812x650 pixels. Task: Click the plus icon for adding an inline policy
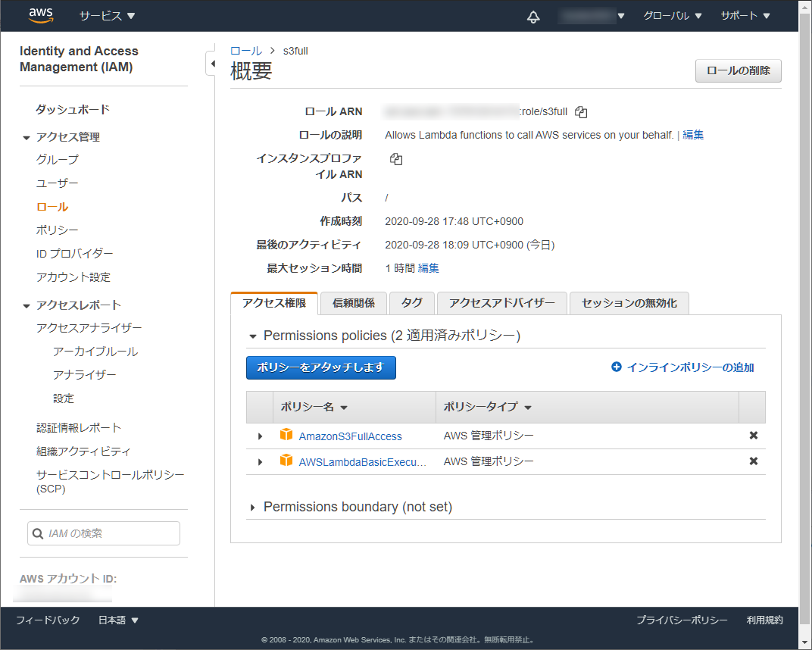point(617,367)
